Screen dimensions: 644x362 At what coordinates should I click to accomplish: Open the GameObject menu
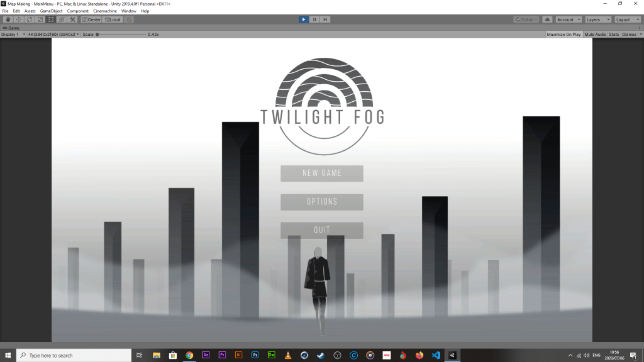[51, 11]
